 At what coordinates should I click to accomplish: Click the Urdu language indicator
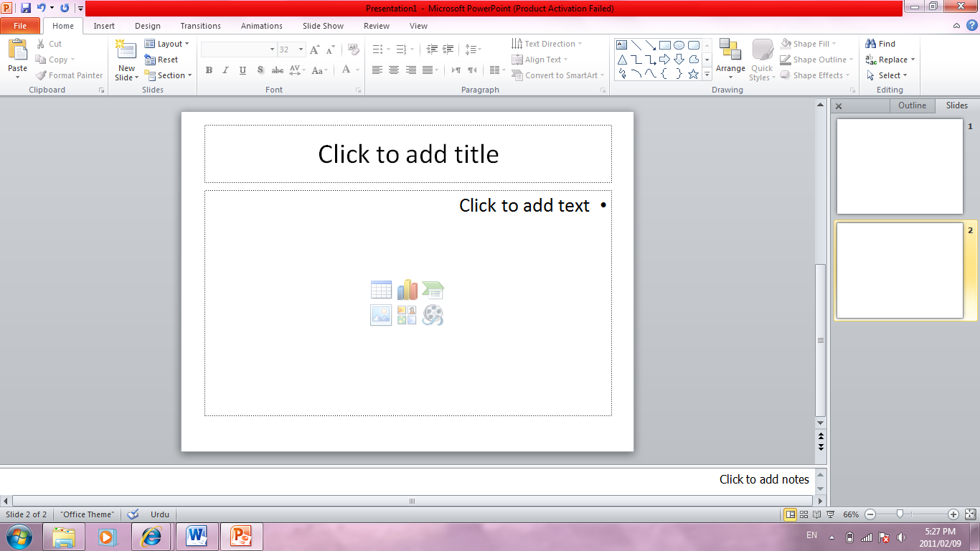pyautogui.click(x=160, y=514)
